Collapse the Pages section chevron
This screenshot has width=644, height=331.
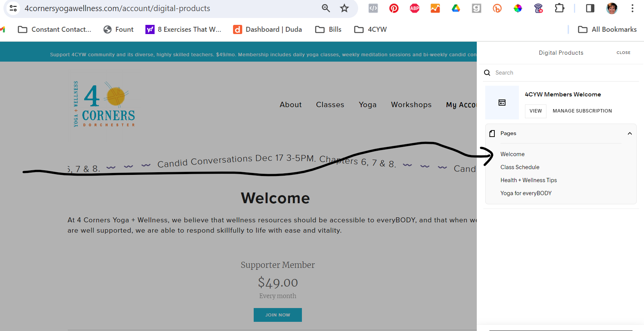point(629,134)
